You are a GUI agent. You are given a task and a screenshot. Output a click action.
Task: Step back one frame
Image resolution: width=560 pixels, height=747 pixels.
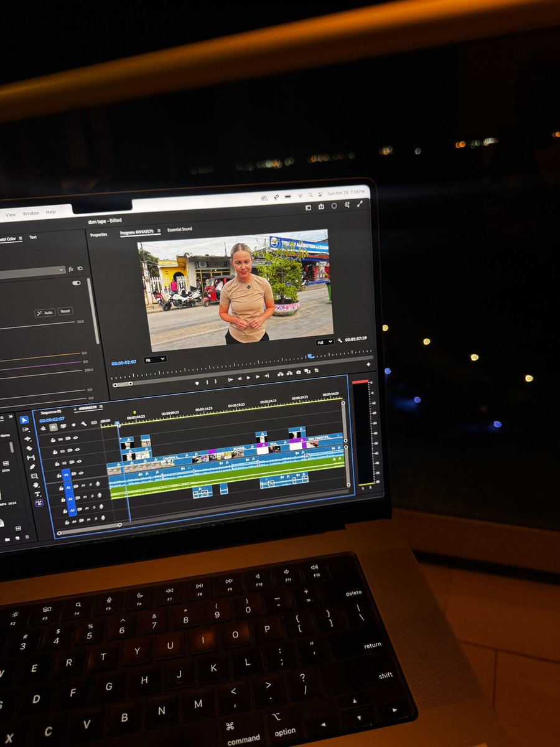click(x=239, y=378)
